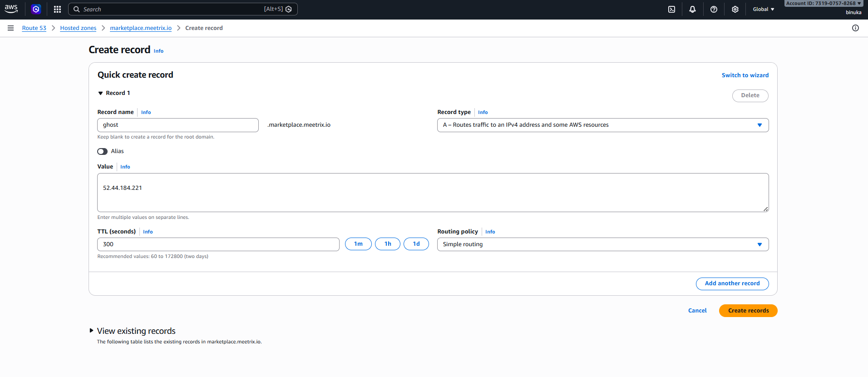Click the search bar assistant icon
This screenshot has width=868, height=377.
point(289,9)
